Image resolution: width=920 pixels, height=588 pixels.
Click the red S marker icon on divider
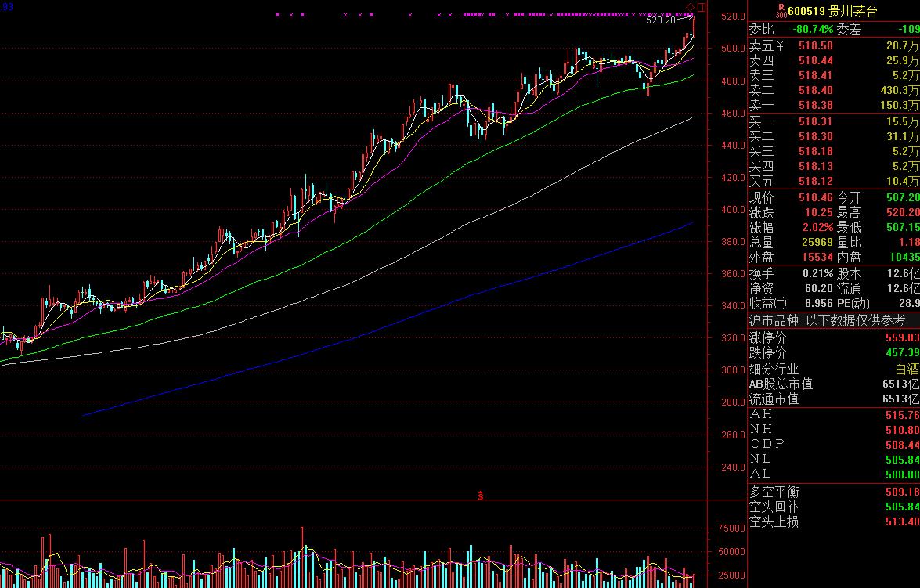481,495
